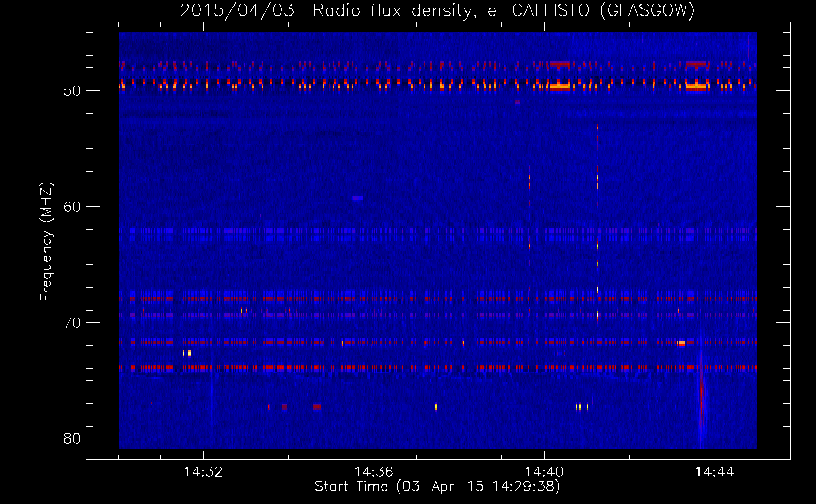Click the plot title '2015/04/03 Radio flux density'
The height and width of the screenshot is (504, 816).
[437, 10]
